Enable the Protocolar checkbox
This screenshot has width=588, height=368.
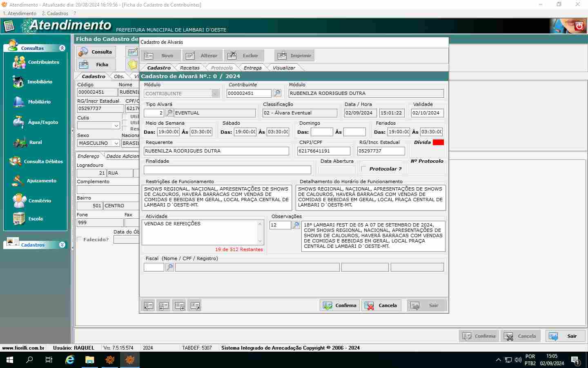pos(364,169)
